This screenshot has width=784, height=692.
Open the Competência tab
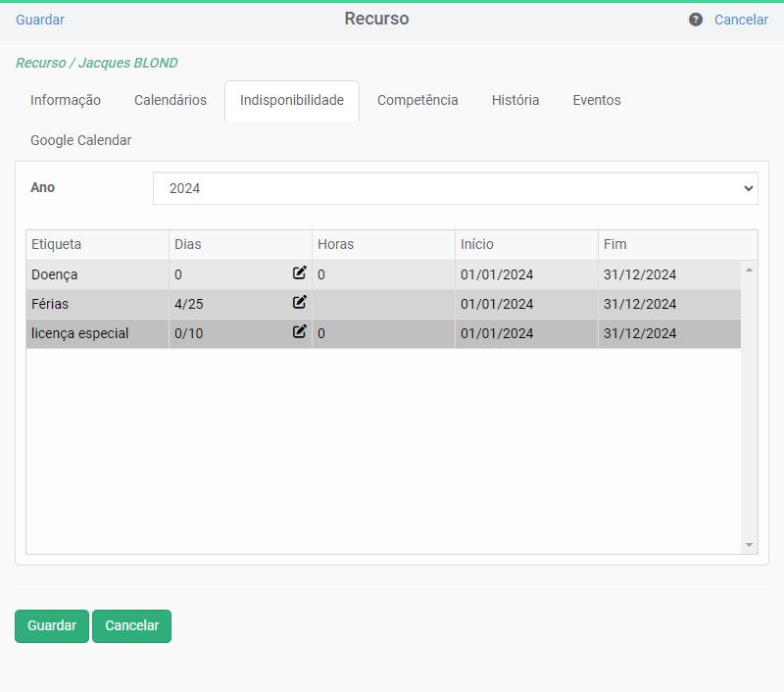tap(417, 101)
